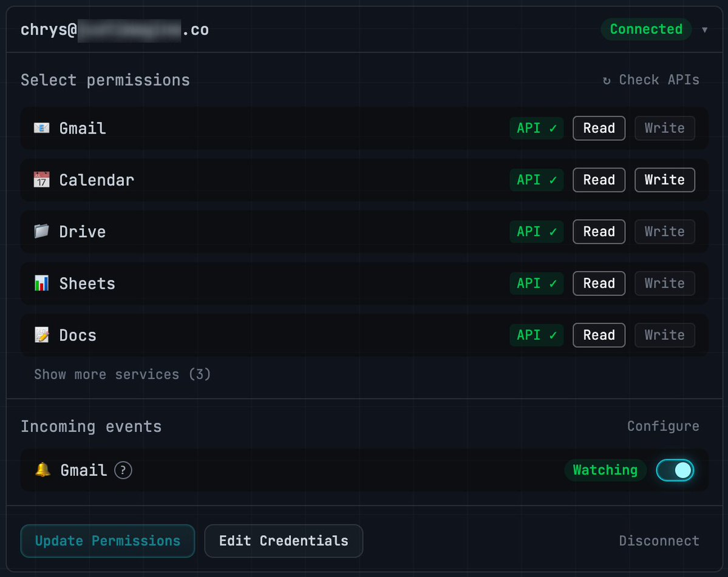Open the Gmail events help question mark
728x577 pixels.
pos(123,470)
